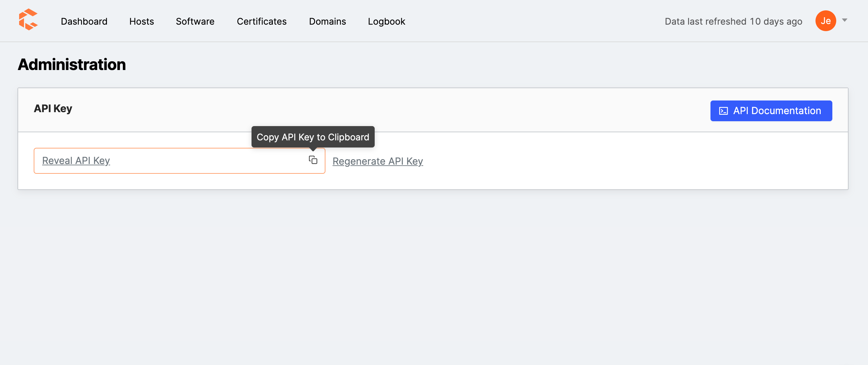Image resolution: width=868 pixels, height=365 pixels.
Task: Select the Software menu tab
Action: pyautogui.click(x=195, y=21)
